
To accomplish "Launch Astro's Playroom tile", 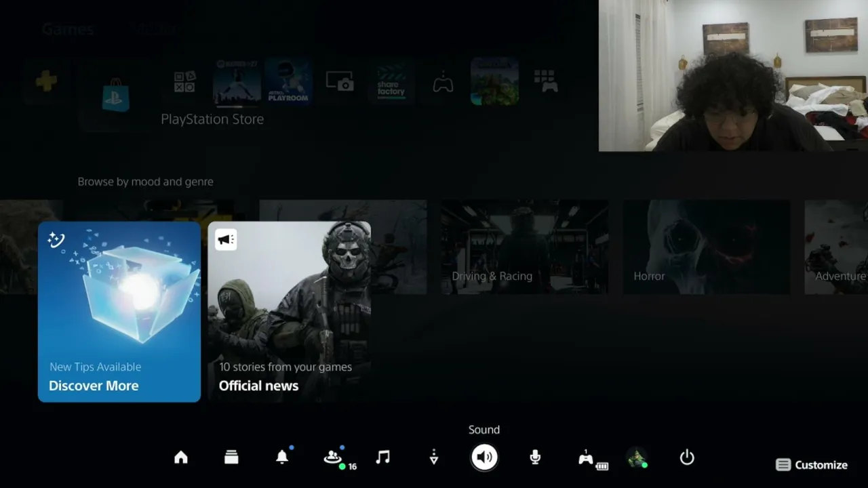I will 288,81.
